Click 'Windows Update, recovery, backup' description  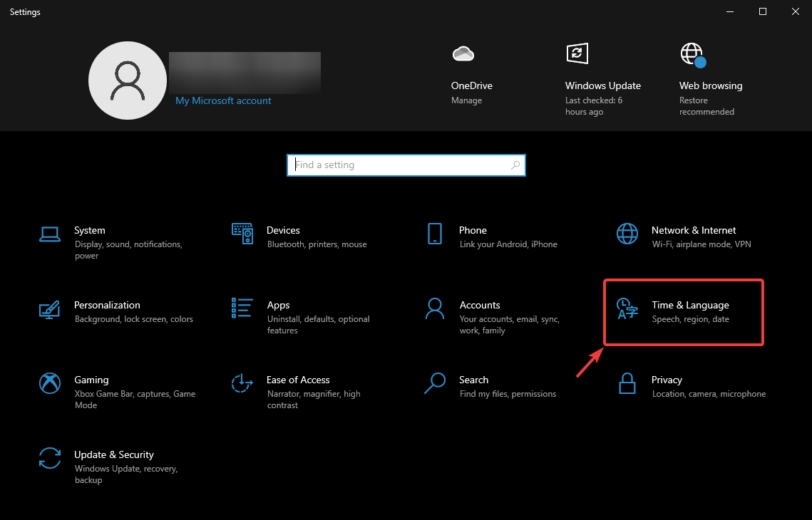click(x=126, y=474)
